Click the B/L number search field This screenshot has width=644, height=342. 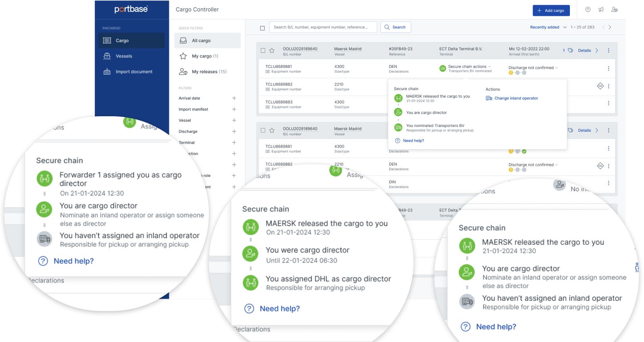tap(323, 27)
